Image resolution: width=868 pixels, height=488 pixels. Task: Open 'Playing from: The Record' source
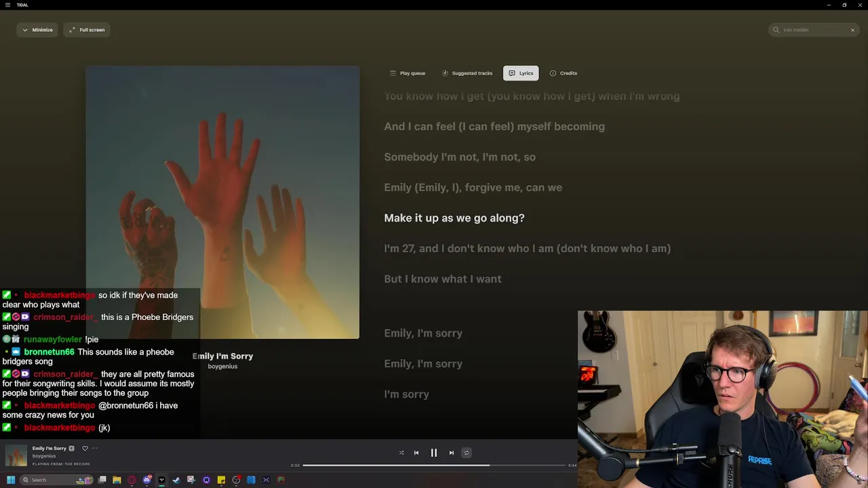pos(61,464)
